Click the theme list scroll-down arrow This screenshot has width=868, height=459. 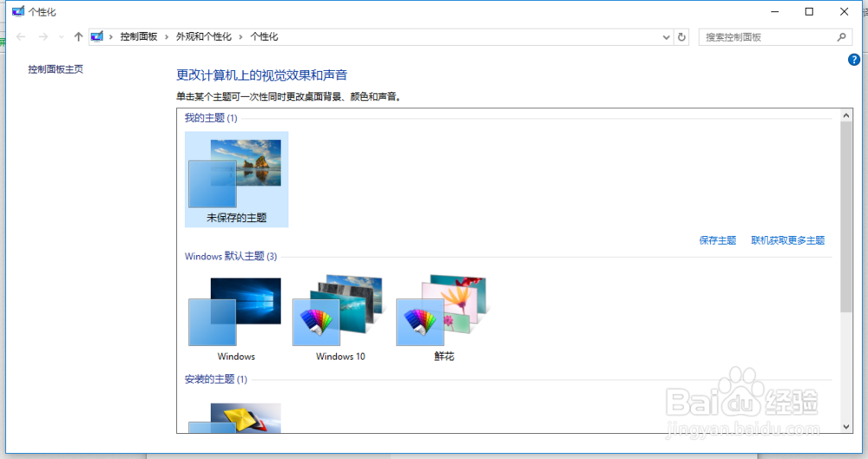[x=845, y=426]
